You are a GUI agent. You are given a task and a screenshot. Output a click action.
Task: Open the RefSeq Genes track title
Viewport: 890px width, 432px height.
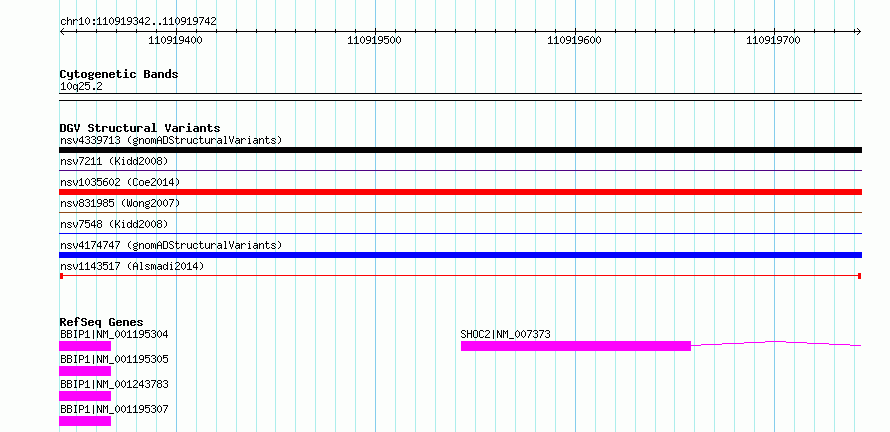(101, 322)
